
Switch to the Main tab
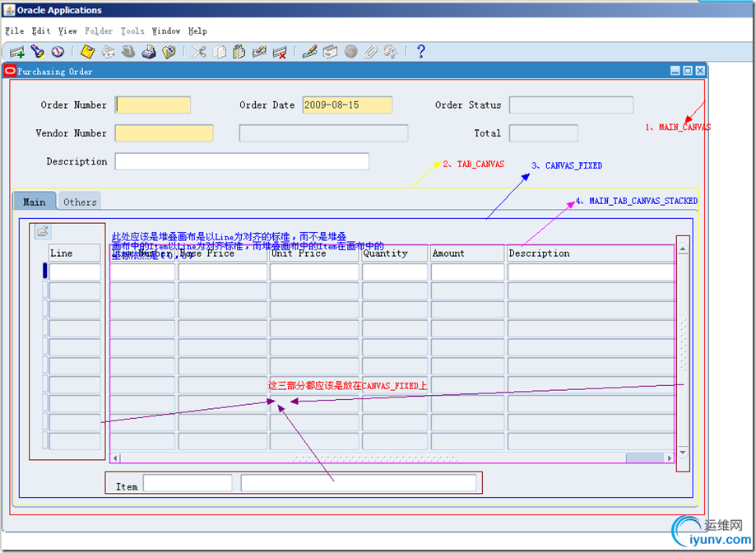35,202
